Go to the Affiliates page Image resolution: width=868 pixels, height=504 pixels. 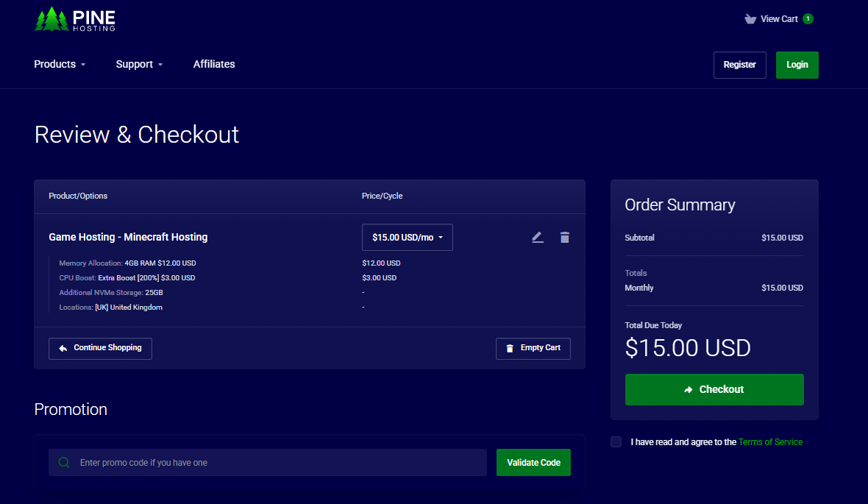[x=214, y=64]
